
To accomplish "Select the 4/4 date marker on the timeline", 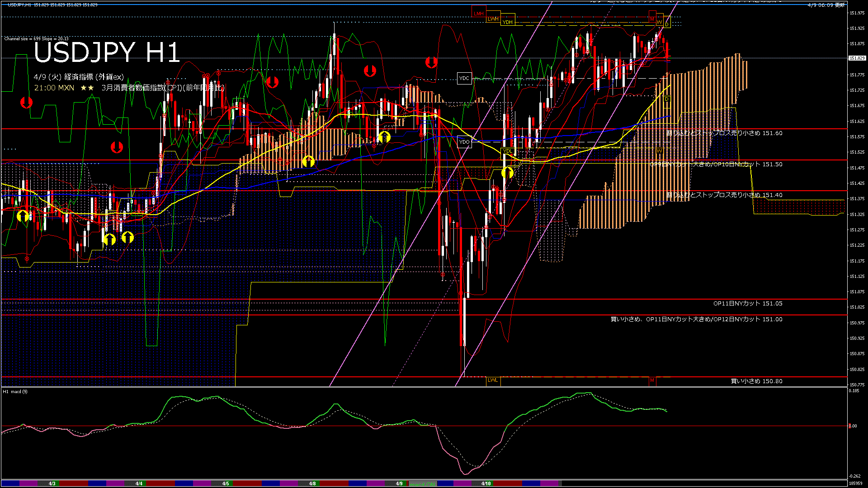I will pyautogui.click(x=139, y=483).
